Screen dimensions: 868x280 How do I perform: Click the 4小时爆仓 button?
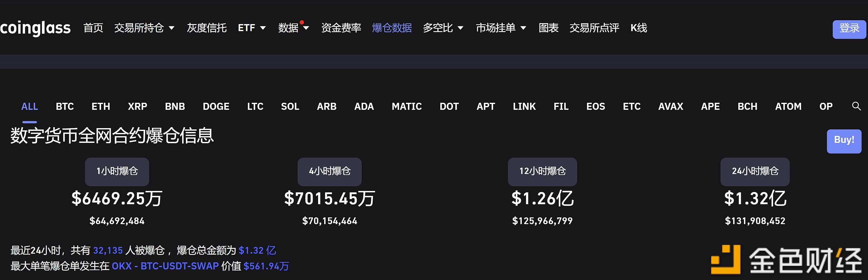330,171
